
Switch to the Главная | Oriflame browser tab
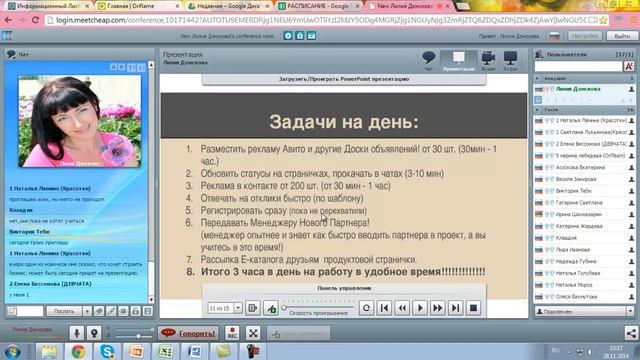click(139, 6)
